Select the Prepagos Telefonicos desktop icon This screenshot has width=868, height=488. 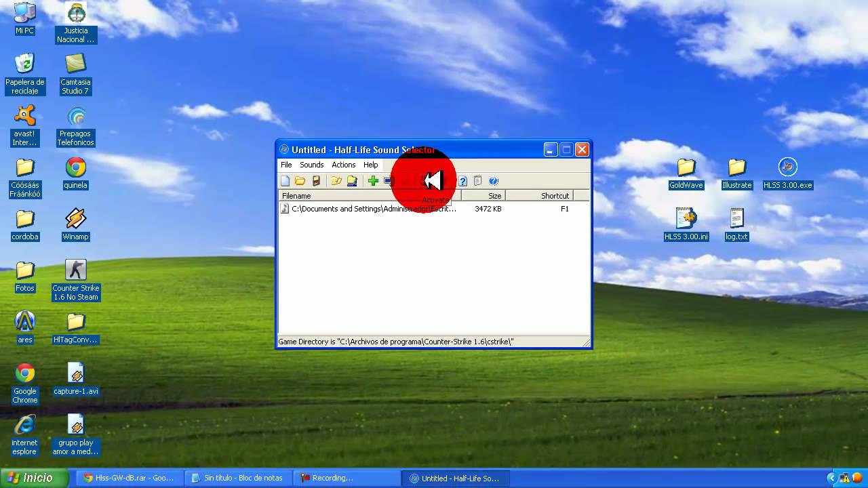76,126
